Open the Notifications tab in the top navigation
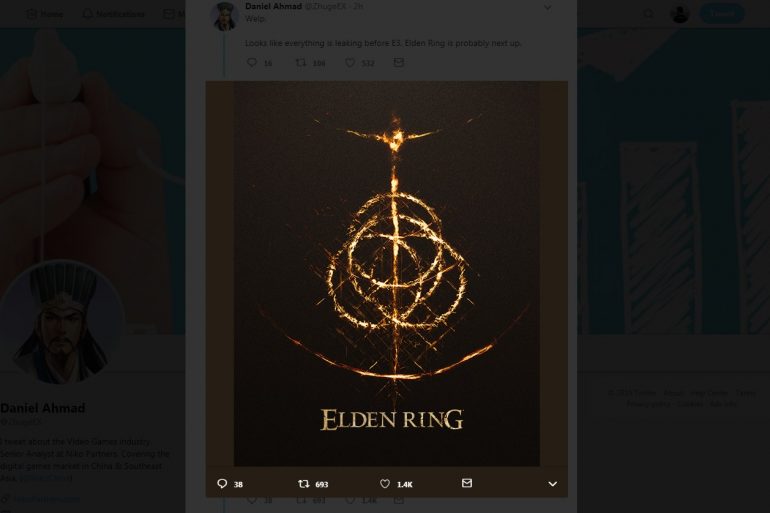 (x=113, y=14)
